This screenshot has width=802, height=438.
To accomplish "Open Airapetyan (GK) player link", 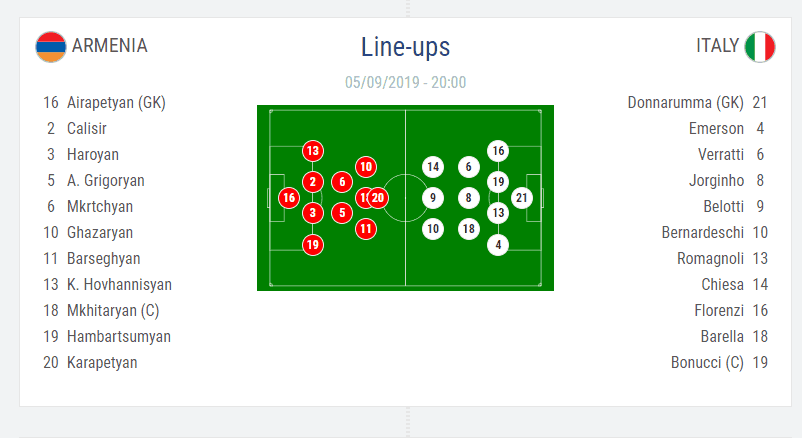I will point(116,102).
